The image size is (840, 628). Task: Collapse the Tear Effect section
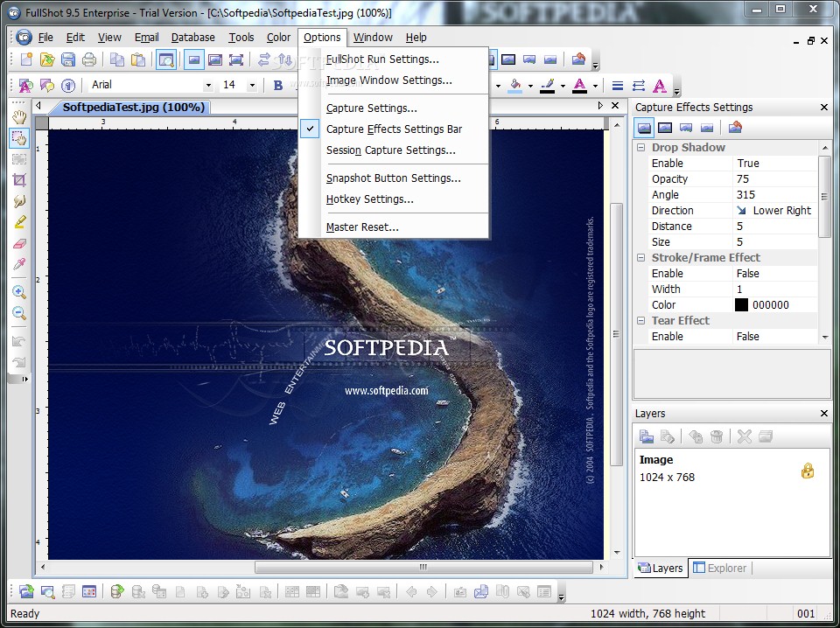tap(640, 321)
